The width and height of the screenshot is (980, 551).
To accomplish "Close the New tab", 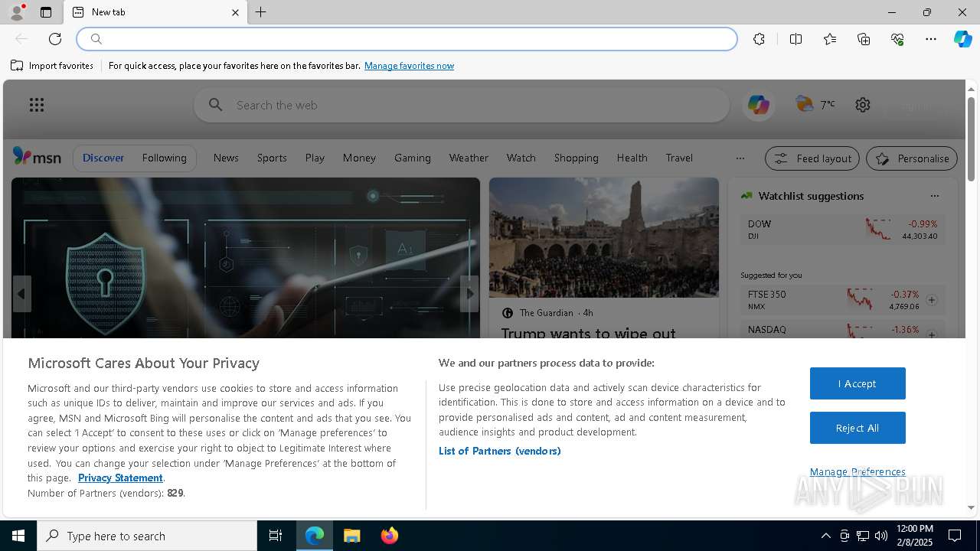I will click(235, 12).
